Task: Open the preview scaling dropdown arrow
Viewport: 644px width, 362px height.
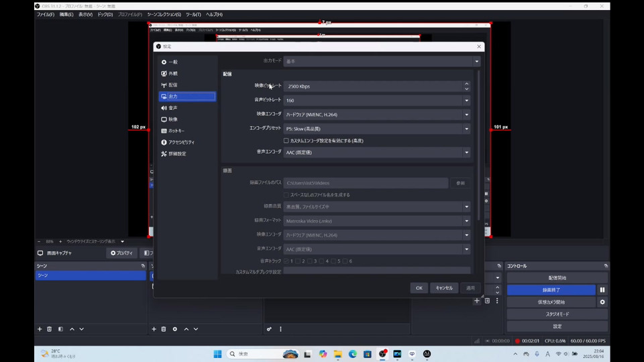Action: (122, 241)
